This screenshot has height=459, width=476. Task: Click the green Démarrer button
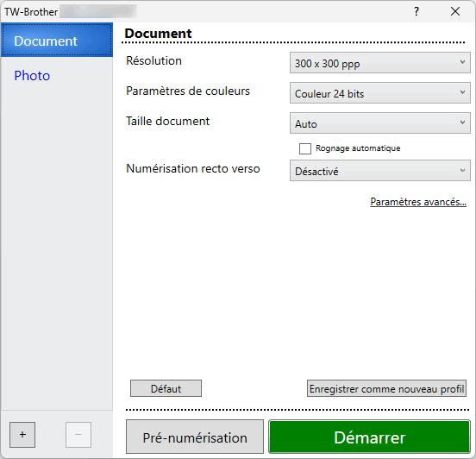click(x=369, y=437)
